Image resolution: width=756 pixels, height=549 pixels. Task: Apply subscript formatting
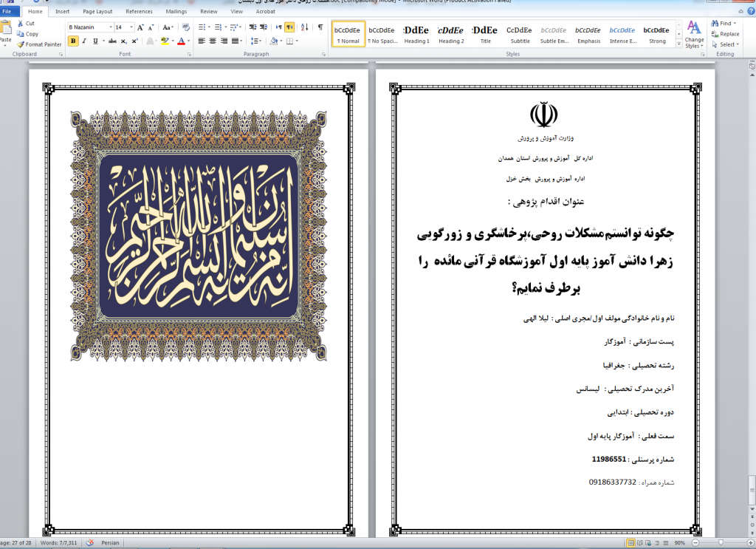[124, 41]
